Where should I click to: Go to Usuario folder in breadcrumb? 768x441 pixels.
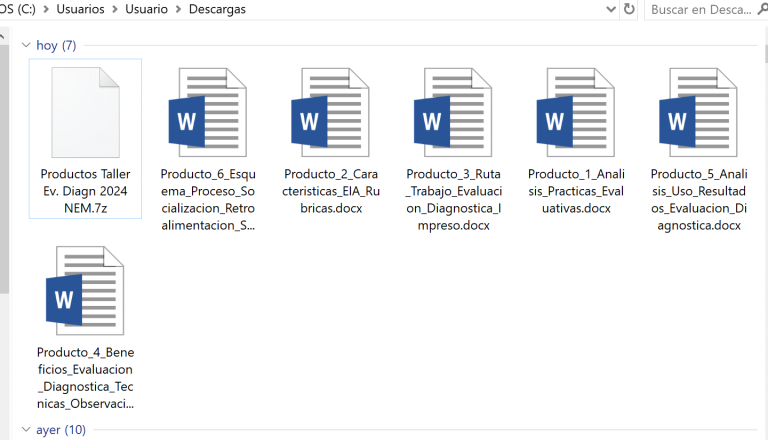point(146,9)
